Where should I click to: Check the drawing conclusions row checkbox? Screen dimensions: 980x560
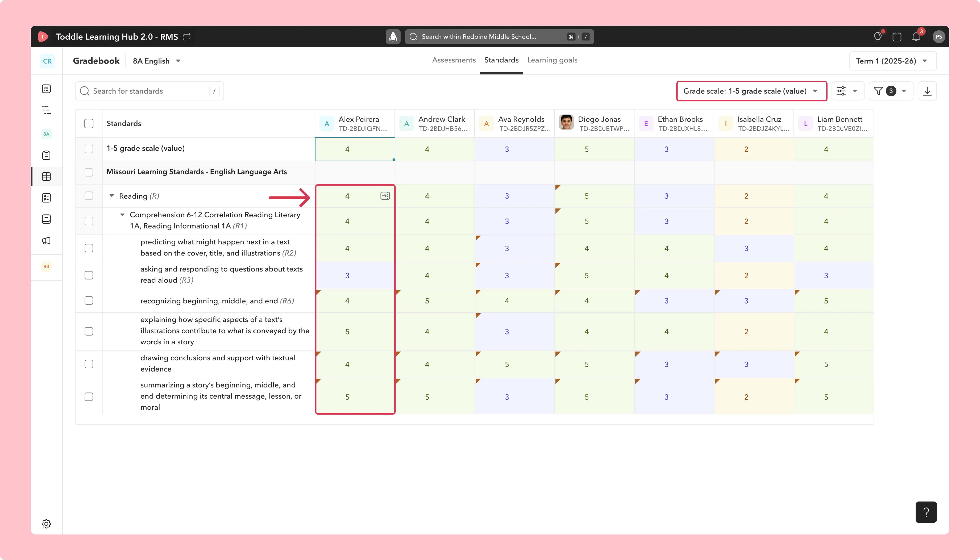coord(89,364)
